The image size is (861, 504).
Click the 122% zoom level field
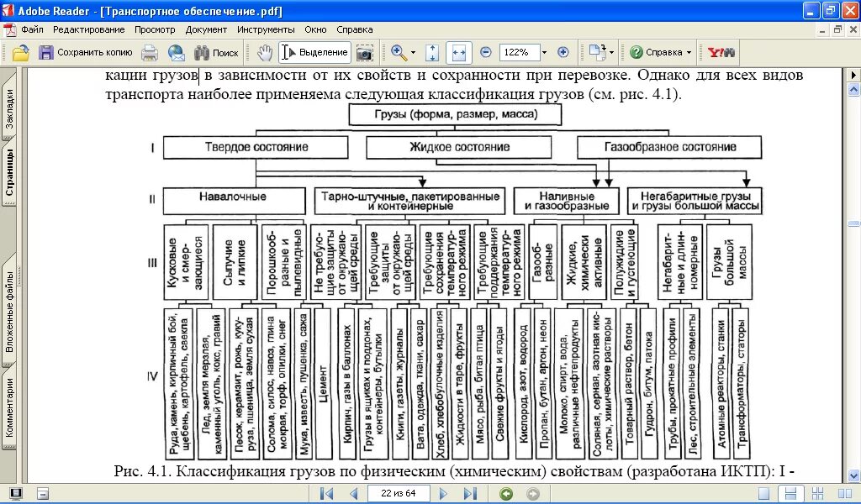pos(519,53)
